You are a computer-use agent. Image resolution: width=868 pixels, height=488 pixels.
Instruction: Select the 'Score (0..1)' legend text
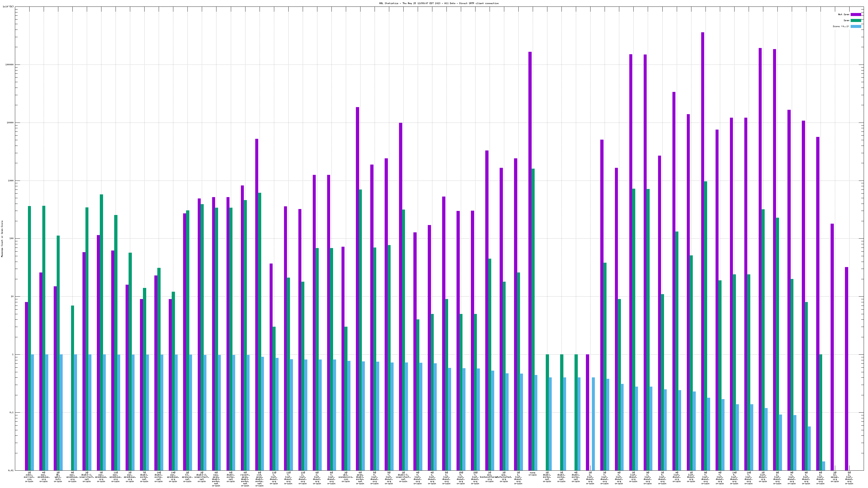[841, 26]
